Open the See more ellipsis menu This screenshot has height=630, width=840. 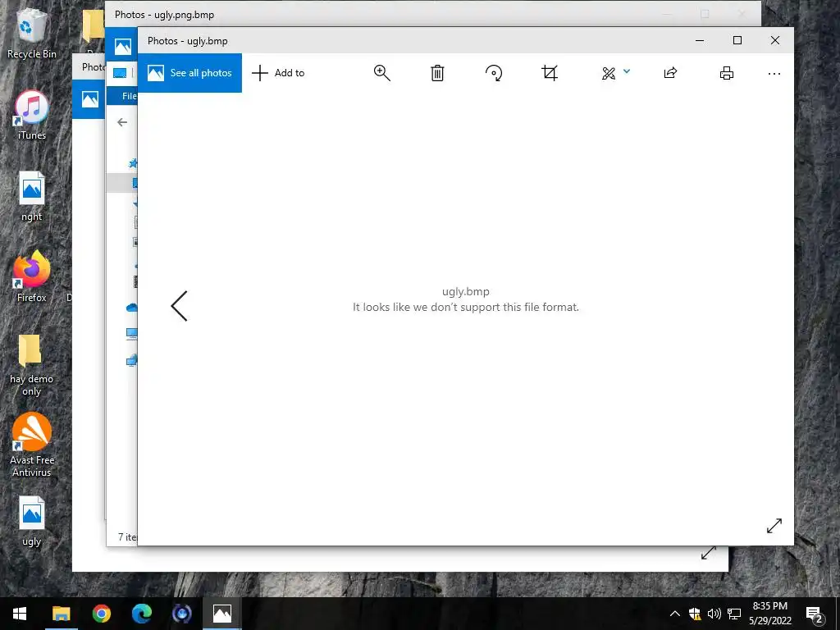774,74
